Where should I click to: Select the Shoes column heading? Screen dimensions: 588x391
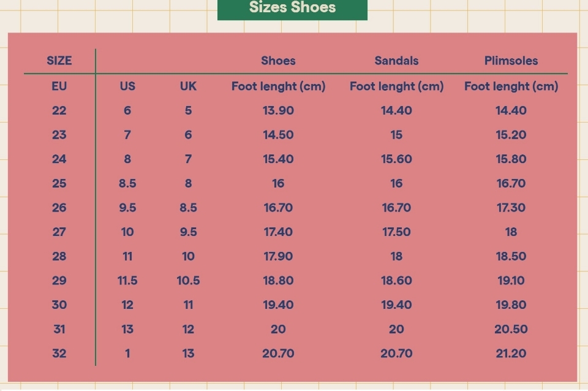tap(278, 61)
